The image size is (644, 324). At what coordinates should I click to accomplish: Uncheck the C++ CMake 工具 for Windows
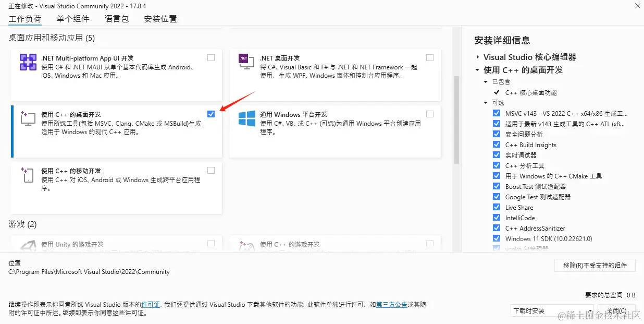(497, 176)
